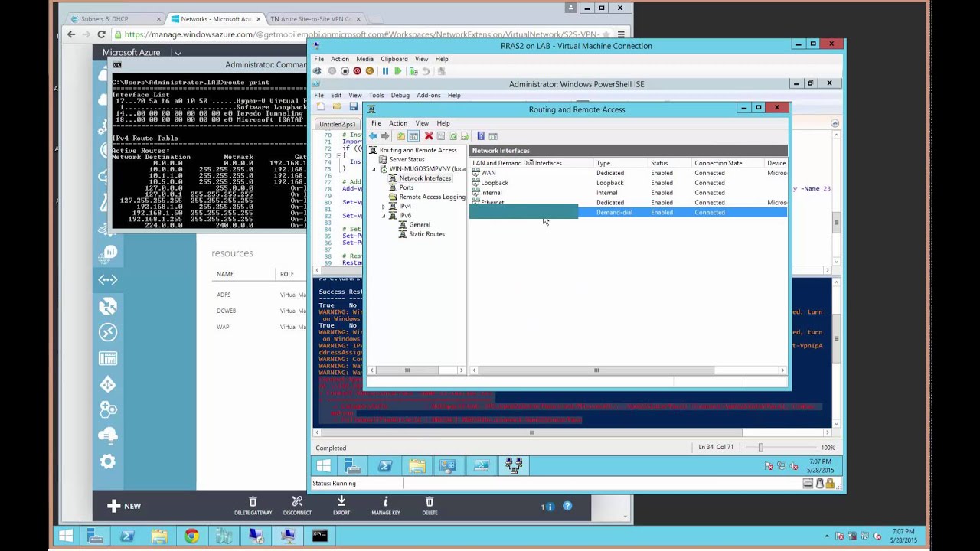
Task: Click the Help icon in RRAS toolbar
Action: [x=481, y=136]
